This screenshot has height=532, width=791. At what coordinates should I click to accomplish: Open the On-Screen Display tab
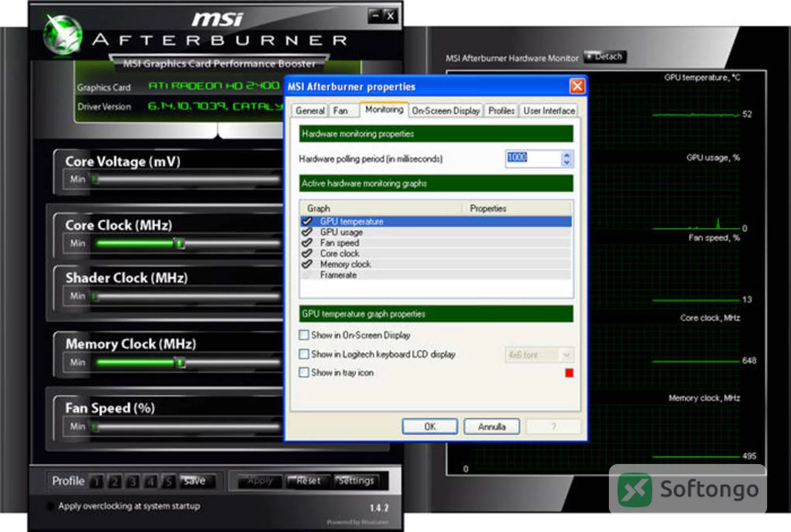pos(446,110)
